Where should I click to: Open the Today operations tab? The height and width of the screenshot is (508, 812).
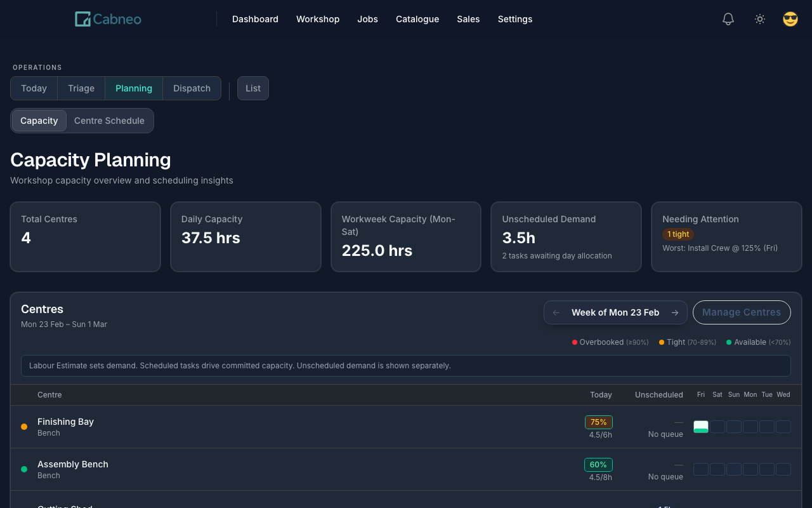(x=34, y=88)
